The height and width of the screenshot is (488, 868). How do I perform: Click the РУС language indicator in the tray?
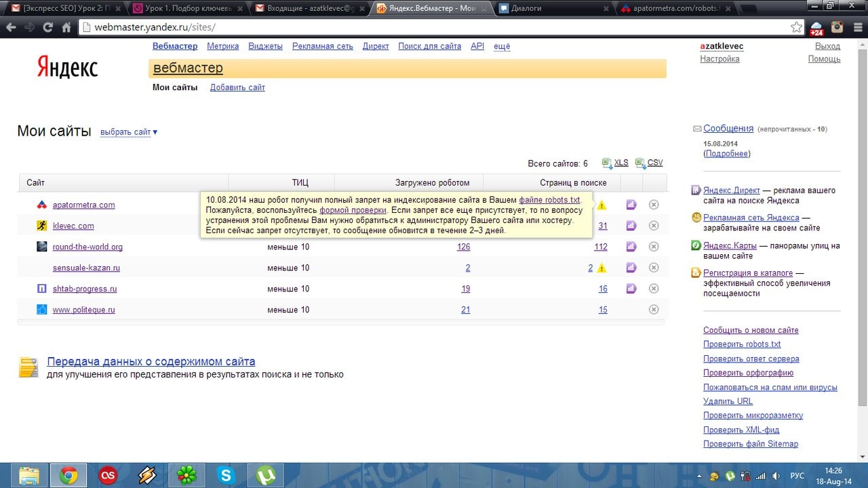798,476
